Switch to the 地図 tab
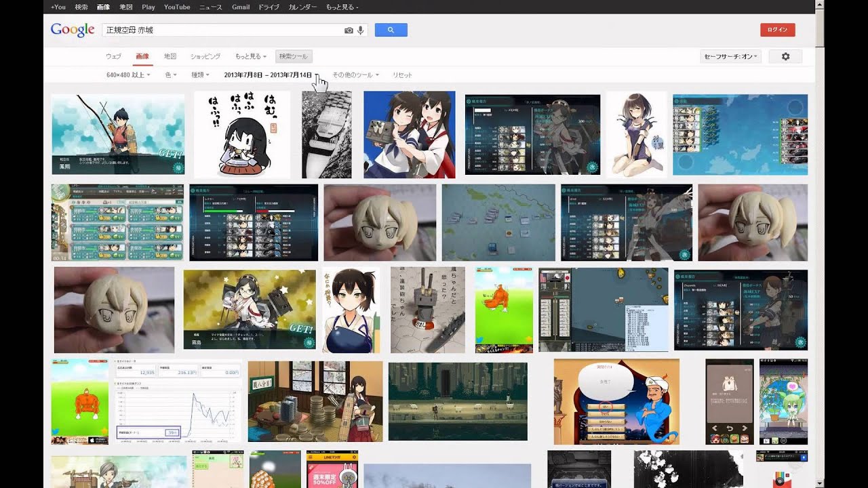The width and height of the screenshot is (868, 488). coord(170,56)
